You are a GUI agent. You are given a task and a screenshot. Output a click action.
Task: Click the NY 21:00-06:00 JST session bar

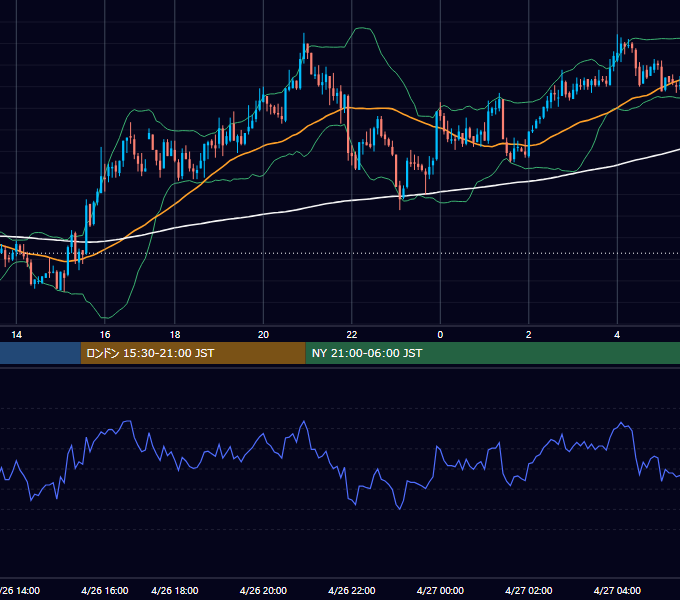click(493, 353)
